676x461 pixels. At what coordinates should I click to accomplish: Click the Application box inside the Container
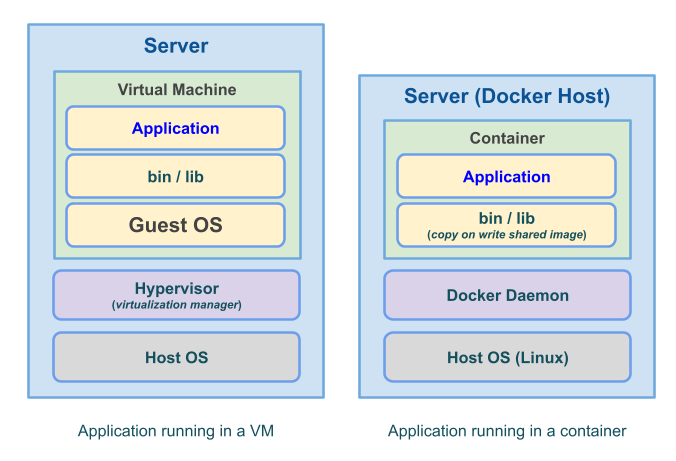[x=507, y=176]
